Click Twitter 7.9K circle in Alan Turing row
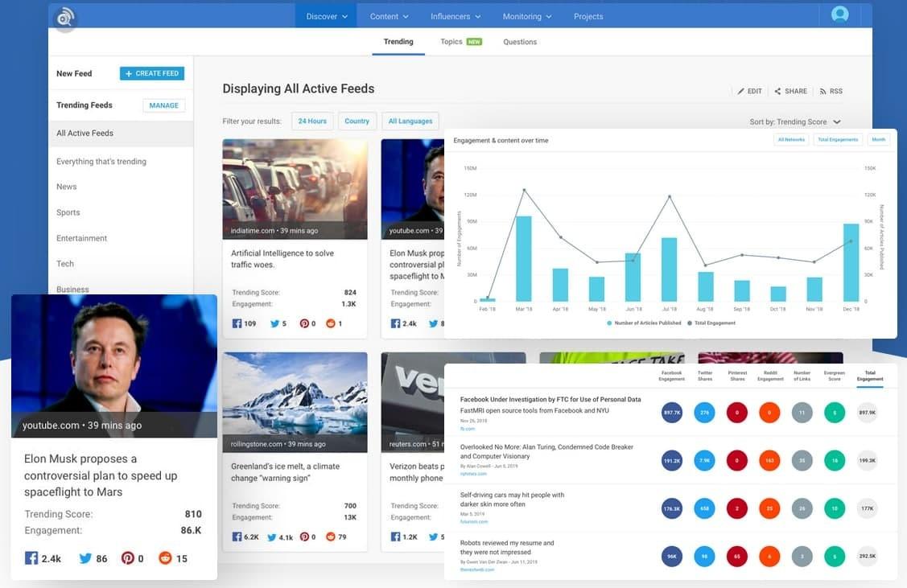 pos(704,461)
